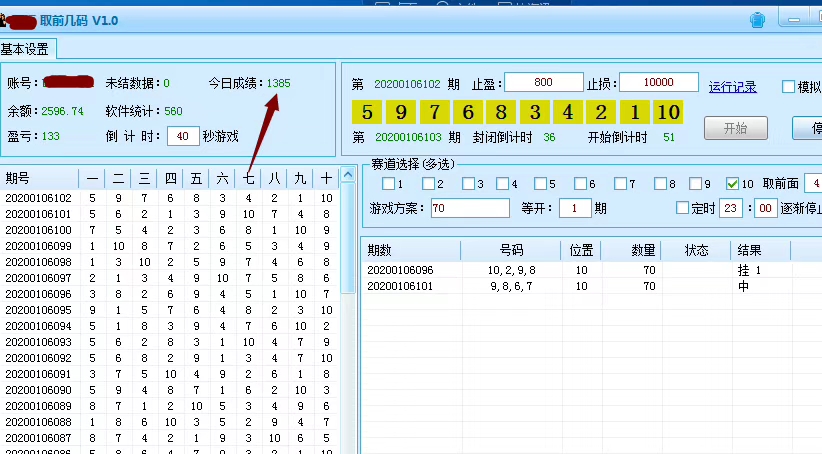Image resolution: width=822 pixels, height=454 pixels.
Task: Toggle the 定时 timer checkbox
Action: [682, 208]
